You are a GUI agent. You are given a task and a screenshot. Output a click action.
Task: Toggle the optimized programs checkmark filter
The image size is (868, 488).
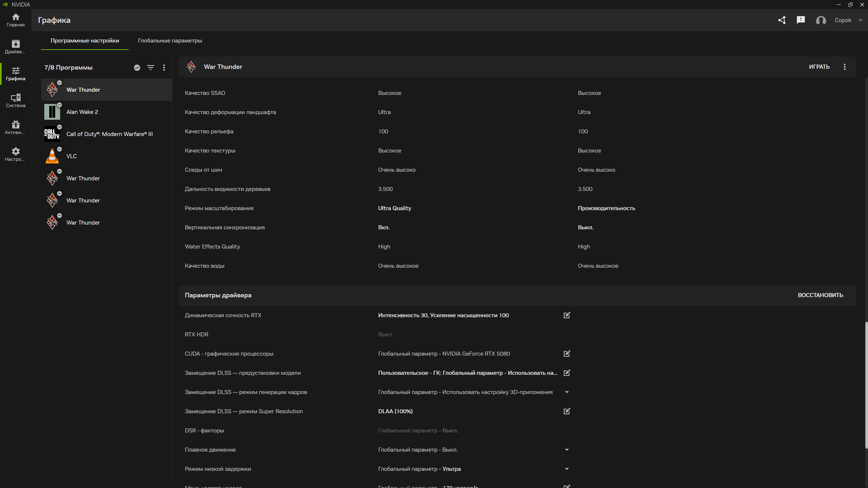[137, 68]
